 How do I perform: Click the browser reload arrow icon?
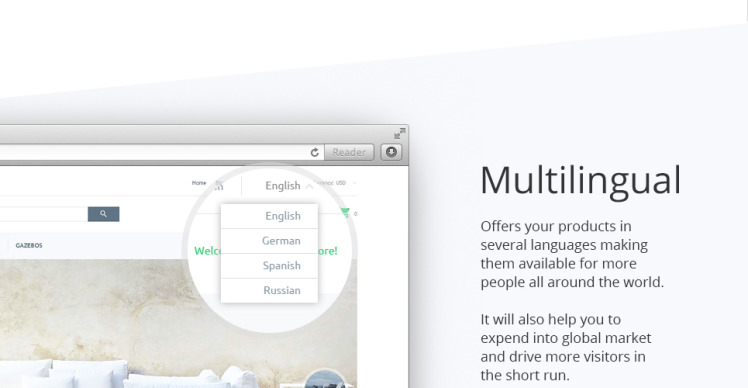[314, 152]
